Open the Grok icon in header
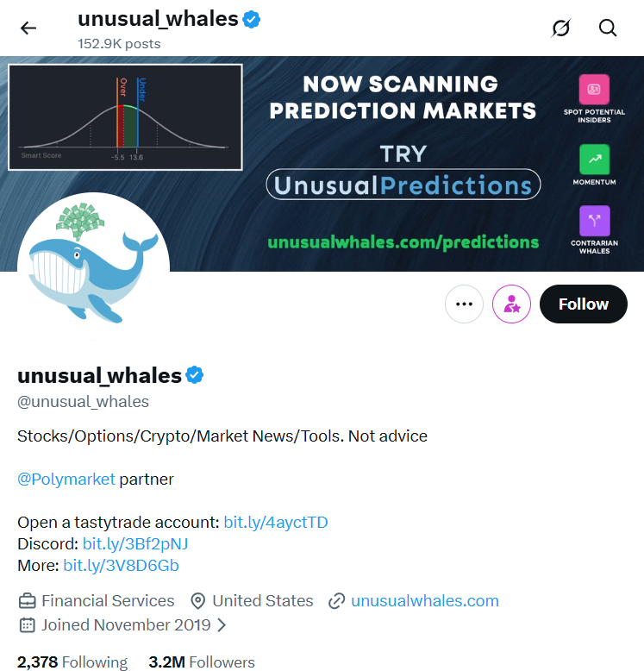This screenshot has width=644, height=671. click(x=561, y=28)
